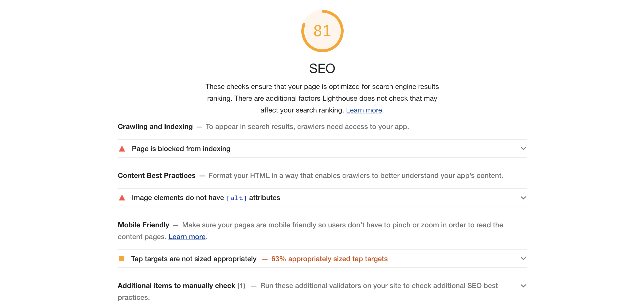Click the 'Content Best Practices' group heading
Screen dimensions: 644x304
click(x=157, y=175)
